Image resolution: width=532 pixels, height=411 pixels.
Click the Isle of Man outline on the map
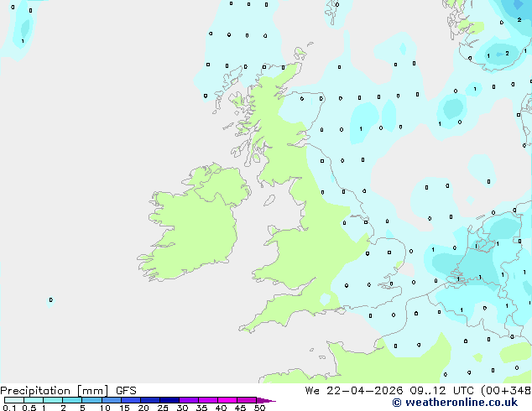point(269,200)
